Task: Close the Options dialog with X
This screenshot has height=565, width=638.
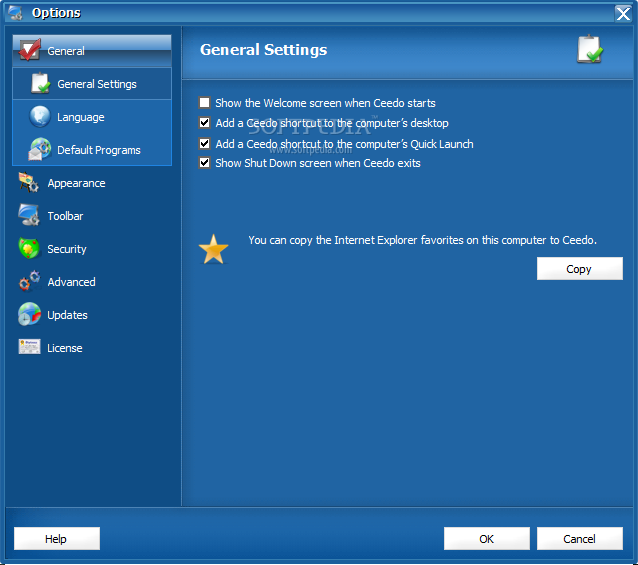Action: [623, 13]
